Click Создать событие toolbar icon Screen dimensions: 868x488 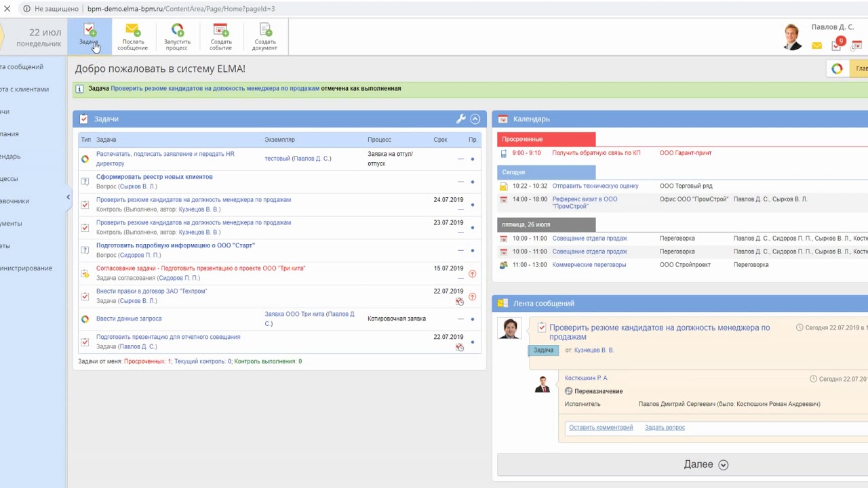pos(220,37)
